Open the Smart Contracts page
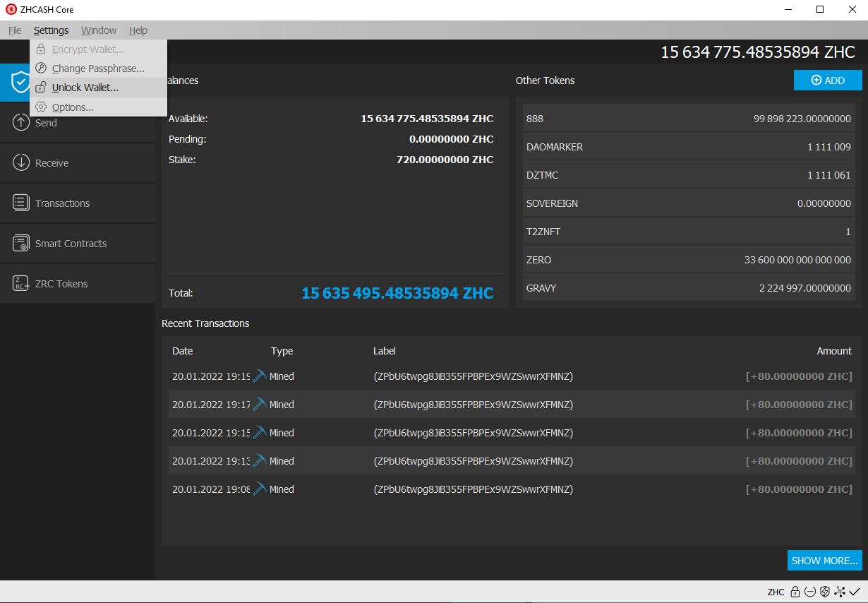 [x=78, y=244]
